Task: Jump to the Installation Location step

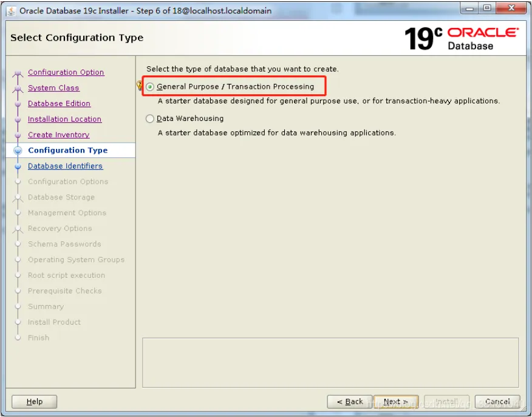Action: click(64, 119)
